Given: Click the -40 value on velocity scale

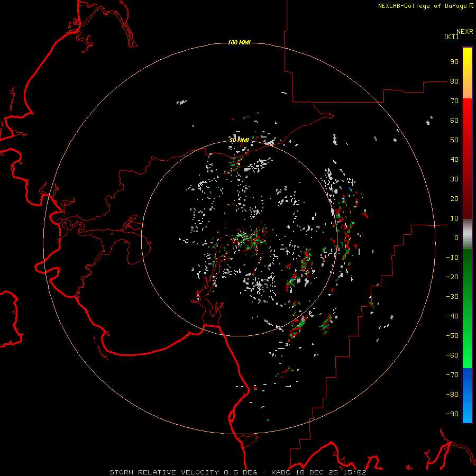Looking at the screenshot, I should point(452,316).
